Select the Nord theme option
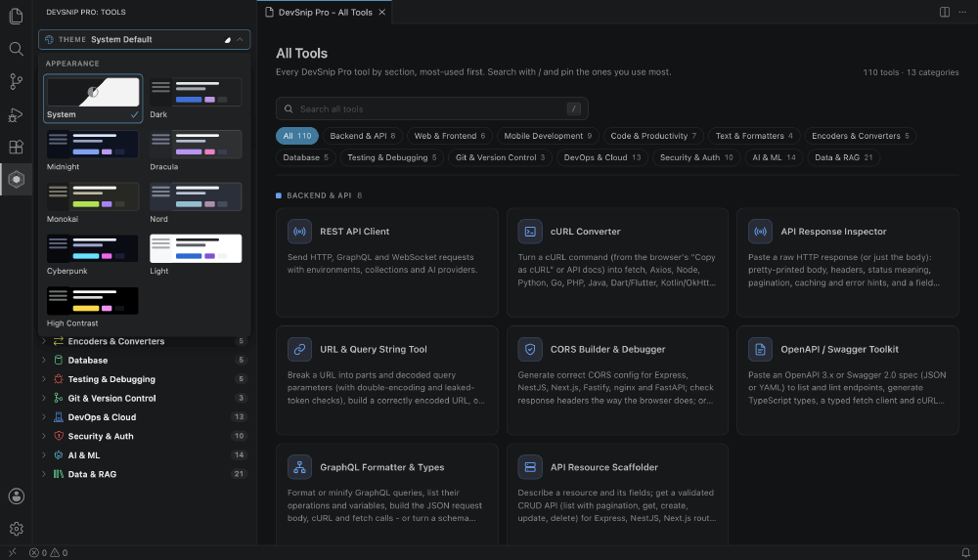This screenshot has height=560, width=978. coord(196,202)
